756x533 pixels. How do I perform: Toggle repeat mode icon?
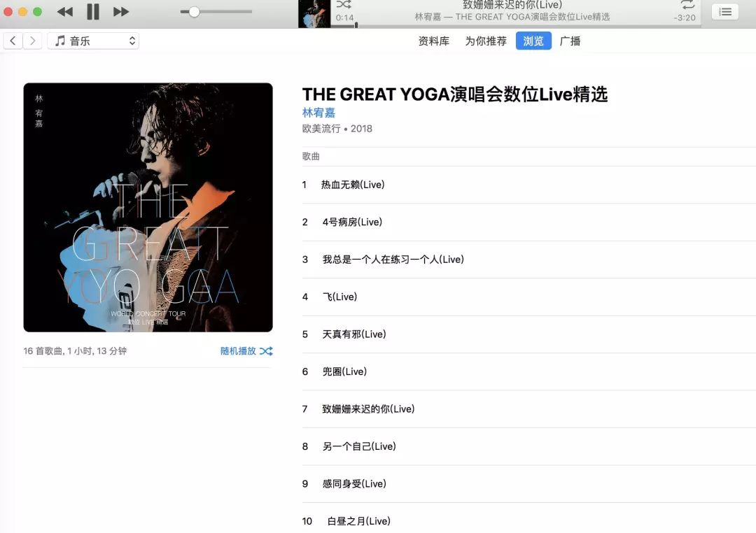click(687, 5)
